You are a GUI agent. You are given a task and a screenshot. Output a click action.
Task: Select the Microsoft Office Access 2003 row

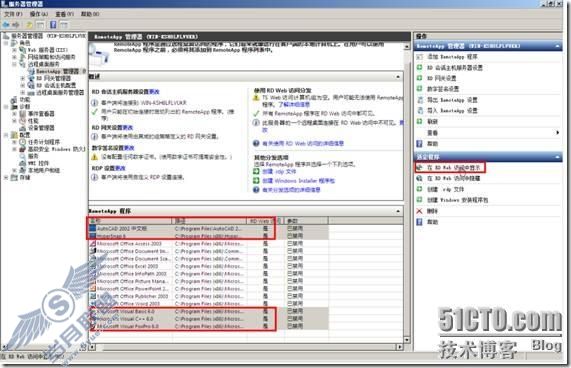pos(209,244)
